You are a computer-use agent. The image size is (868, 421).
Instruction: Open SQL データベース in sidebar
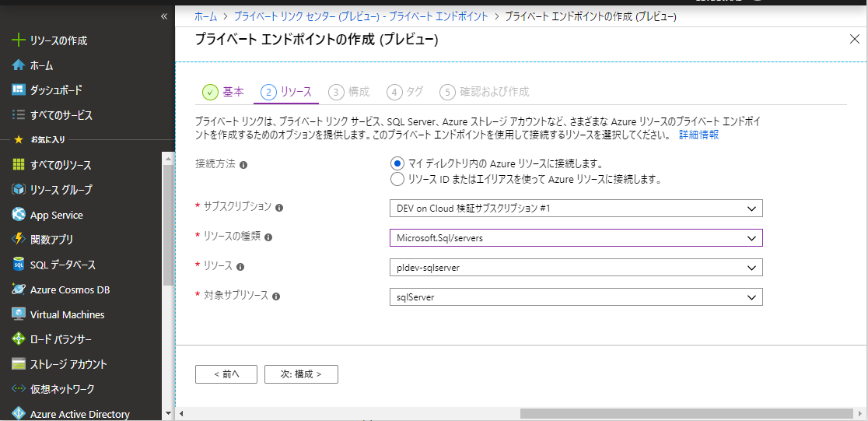tap(63, 265)
